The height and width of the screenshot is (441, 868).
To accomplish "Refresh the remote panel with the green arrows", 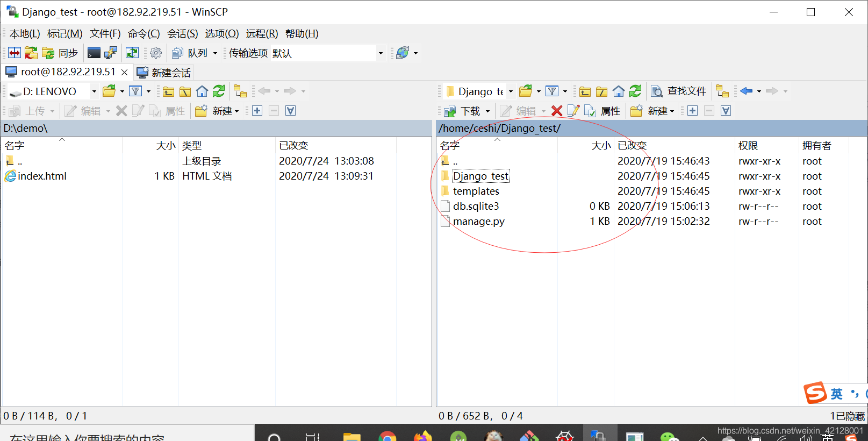I will pyautogui.click(x=635, y=91).
